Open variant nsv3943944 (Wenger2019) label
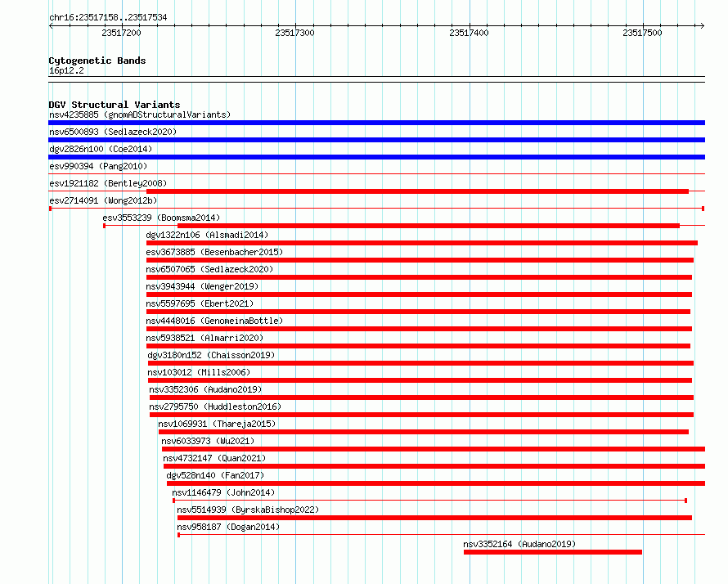 202,286
